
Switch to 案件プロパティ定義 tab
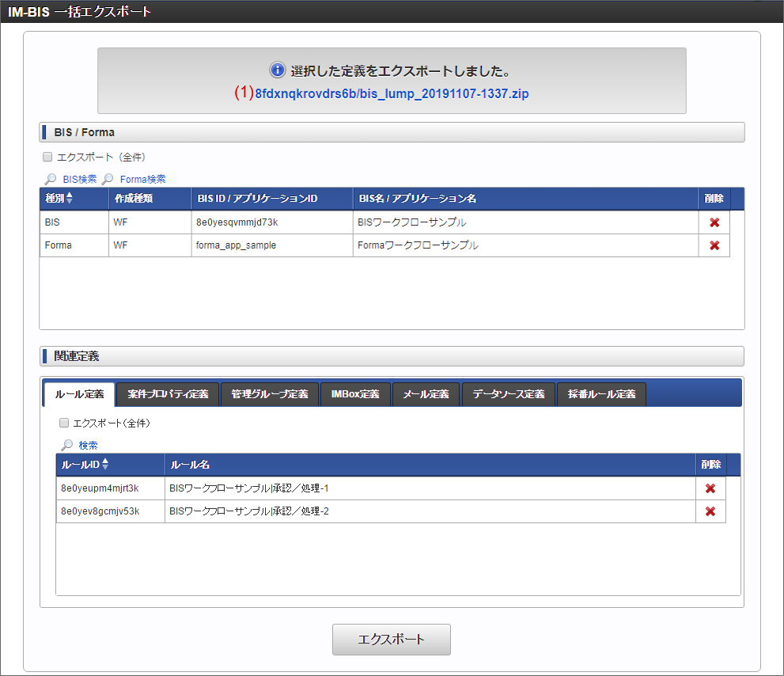pos(168,394)
